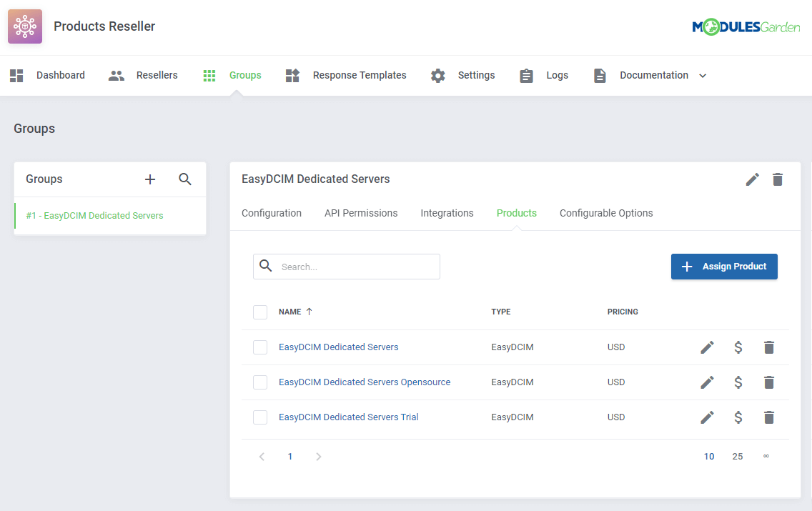The height and width of the screenshot is (511, 812).
Task: Select group #1 - EasyDCIM Dedicated Servers
Action: pyautogui.click(x=110, y=216)
